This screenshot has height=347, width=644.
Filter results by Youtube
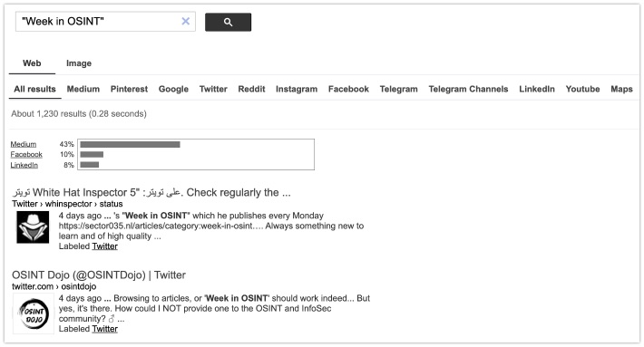pos(582,89)
